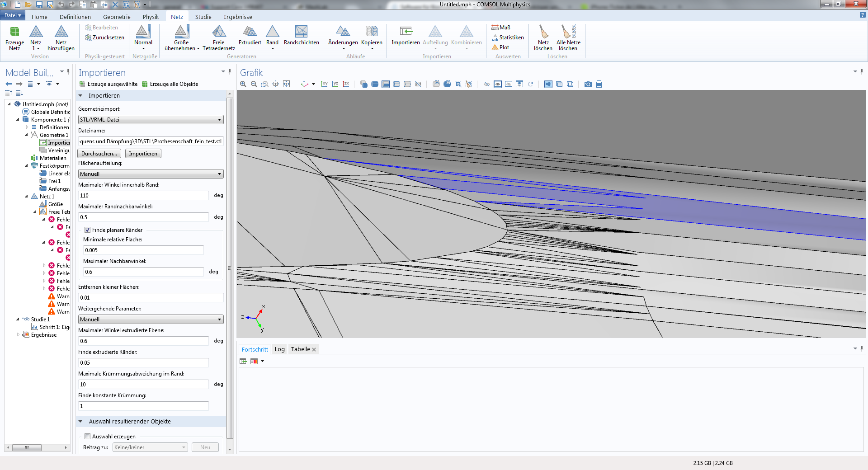The image size is (868, 470).
Task: Print the graphics view
Action: point(599,84)
